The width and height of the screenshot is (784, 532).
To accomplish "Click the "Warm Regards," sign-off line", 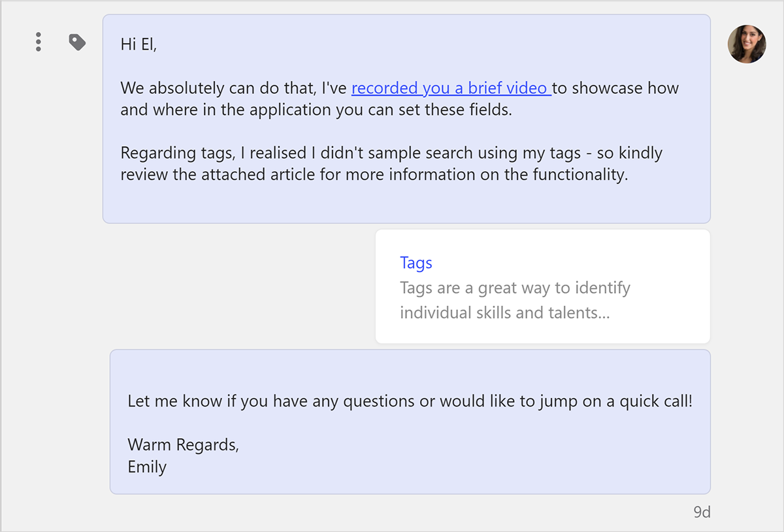I will pos(184,445).
